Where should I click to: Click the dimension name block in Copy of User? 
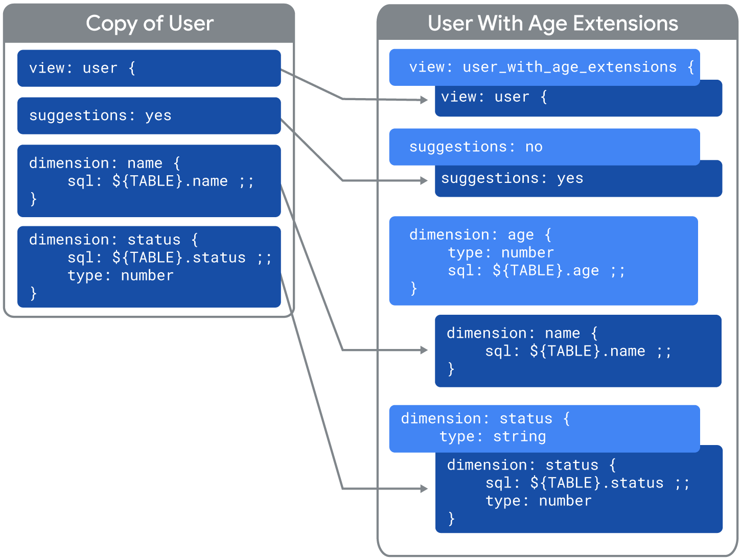click(149, 181)
